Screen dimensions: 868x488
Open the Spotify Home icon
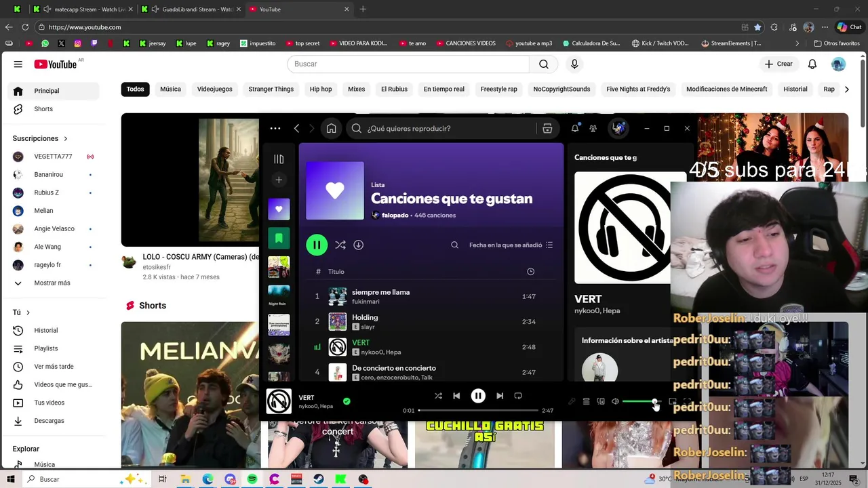click(331, 128)
